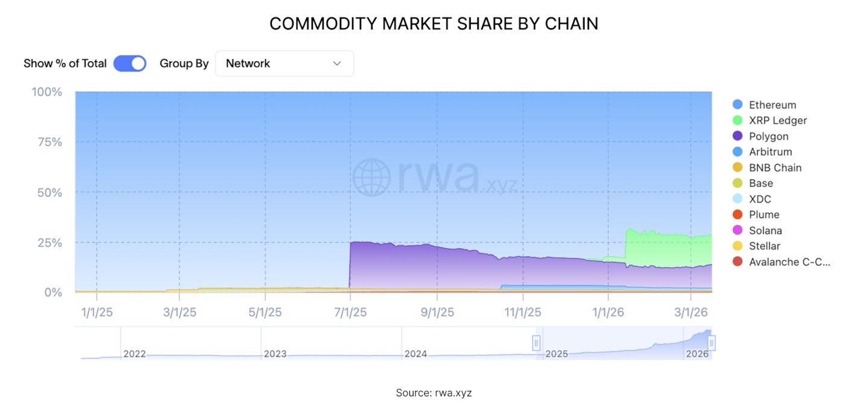Click the XDC light-blue legend dot
868x412 pixels.
tap(737, 199)
